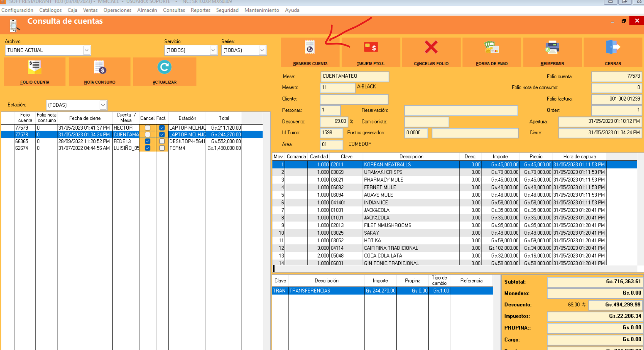Open the Reportes menu
This screenshot has width=644, height=350.
tap(200, 10)
